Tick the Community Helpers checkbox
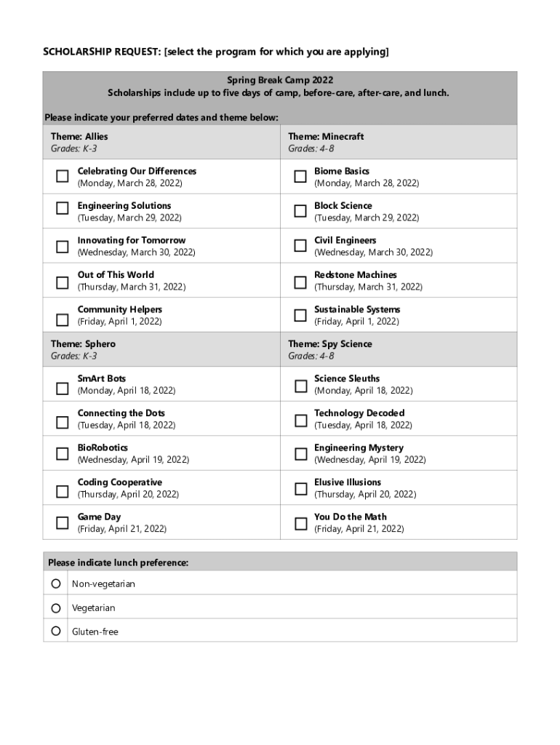This screenshot has width=560, height=745. 63,319
